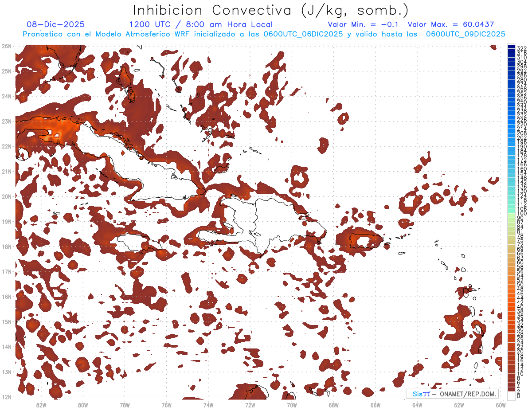Click the 23N latitude label

[6, 121]
